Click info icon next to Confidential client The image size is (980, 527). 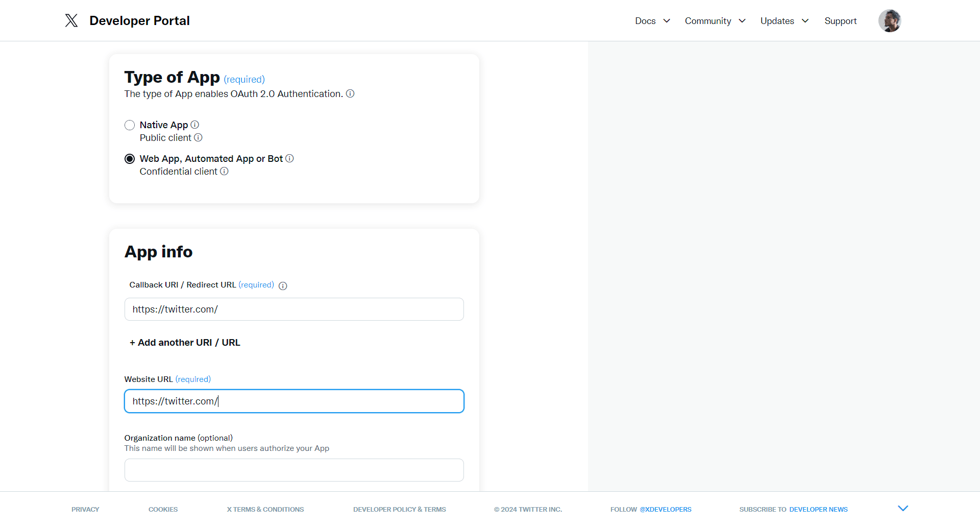[224, 171]
